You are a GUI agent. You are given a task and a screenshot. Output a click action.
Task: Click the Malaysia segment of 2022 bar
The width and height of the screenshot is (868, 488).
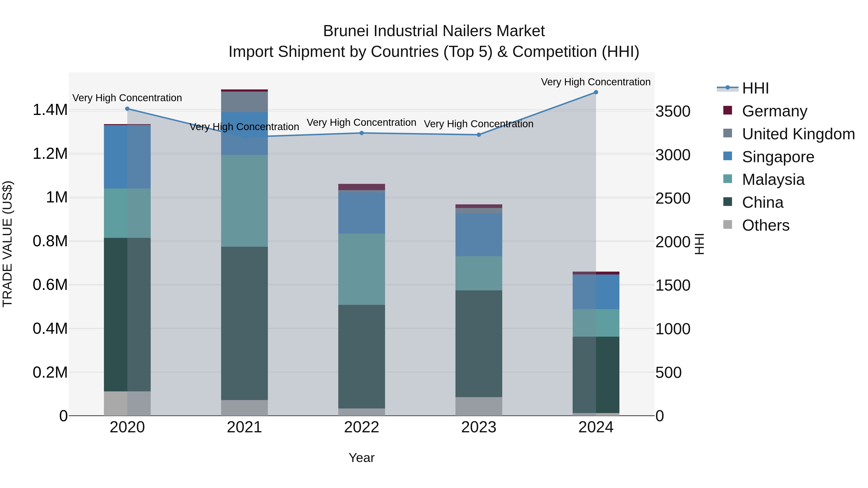pos(362,269)
